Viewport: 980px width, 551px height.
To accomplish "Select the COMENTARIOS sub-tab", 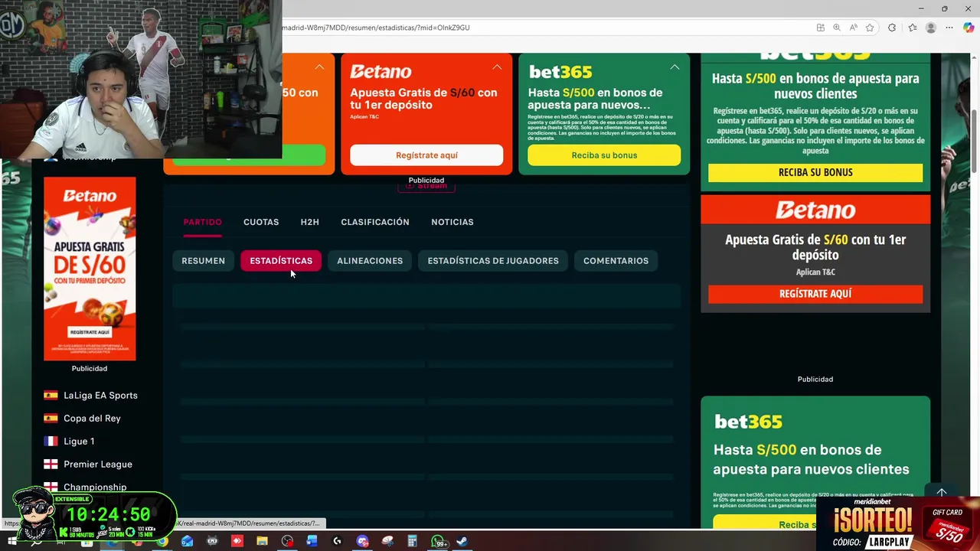I will pyautogui.click(x=616, y=261).
